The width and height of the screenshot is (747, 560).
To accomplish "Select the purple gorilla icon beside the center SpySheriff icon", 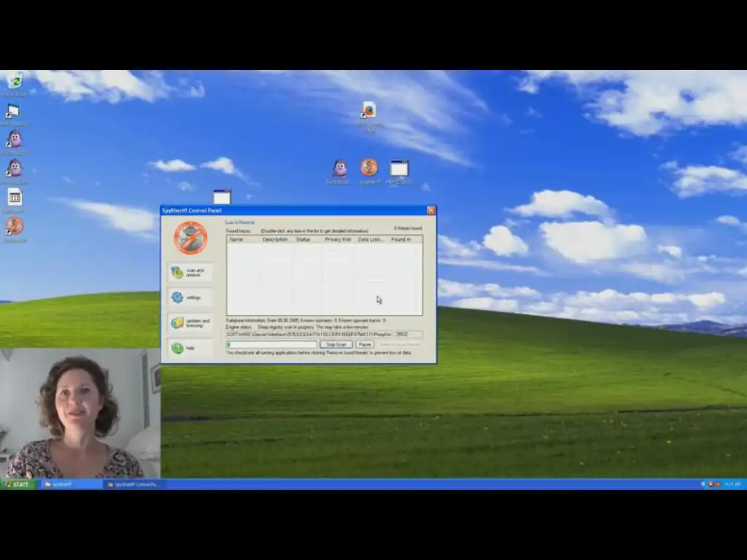I will (x=339, y=168).
